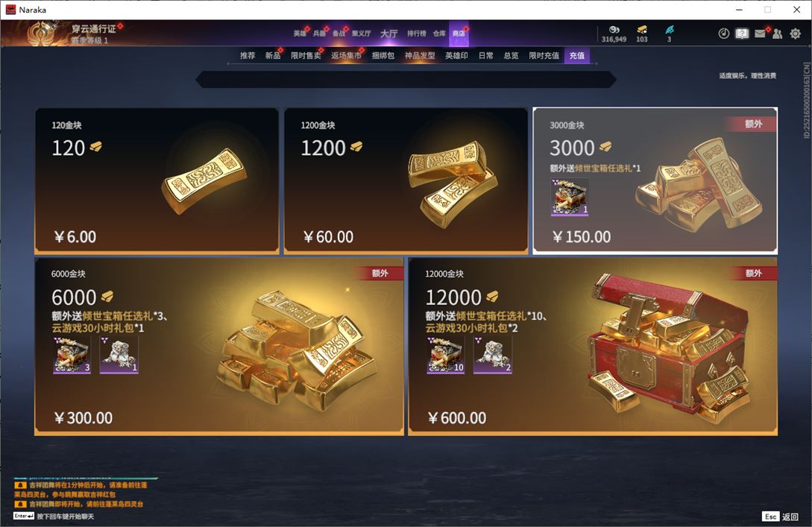Purchase the 12000 gold pack for ¥600.00
812x527 pixels.
pos(593,347)
